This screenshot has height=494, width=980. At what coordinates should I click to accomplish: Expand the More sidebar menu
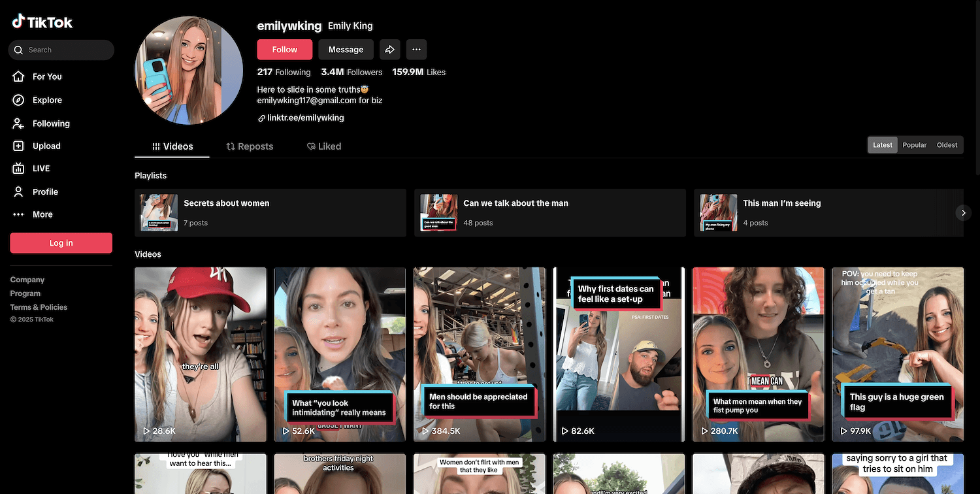click(x=42, y=214)
